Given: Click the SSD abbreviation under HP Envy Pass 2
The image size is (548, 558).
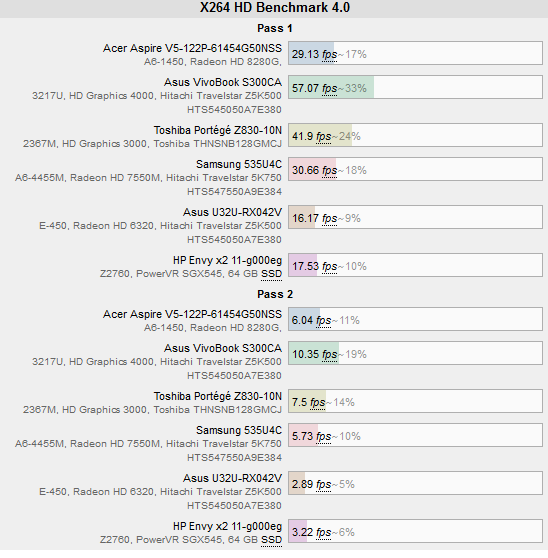Looking at the screenshot, I should click(x=272, y=540).
